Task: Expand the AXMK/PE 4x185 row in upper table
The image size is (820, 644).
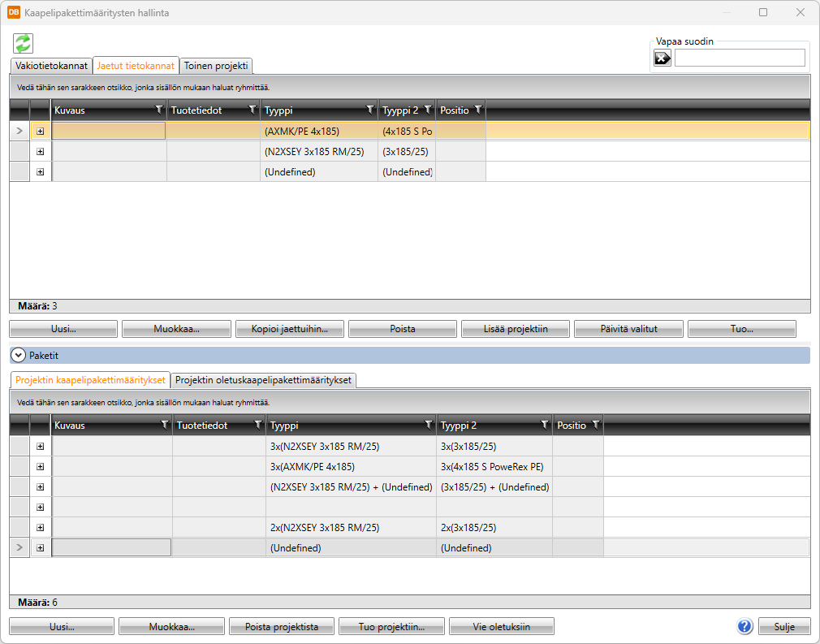Action: [x=41, y=131]
